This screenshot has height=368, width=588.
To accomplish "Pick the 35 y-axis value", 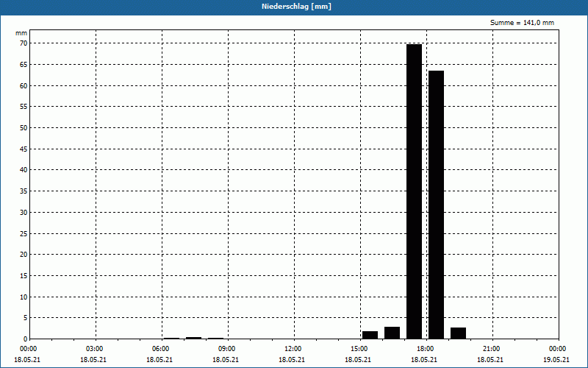I will point(24,191).
